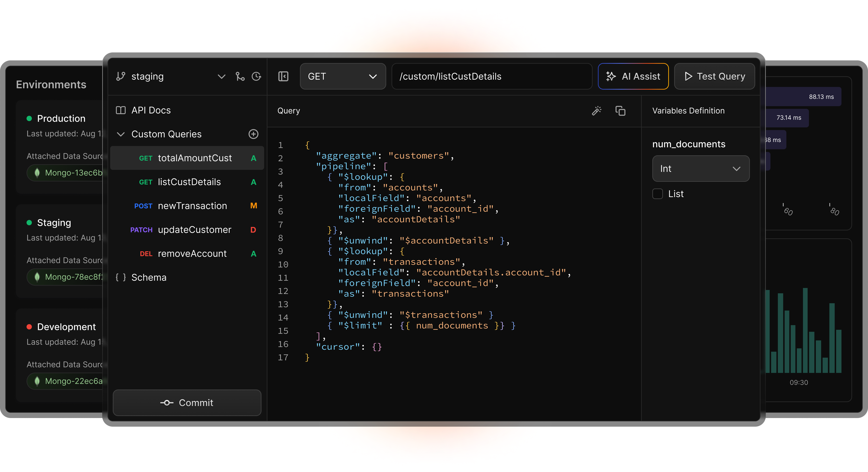Image resolution: width=868 pixels, height=472 pixels.
Task: Collapse the Custom Queries section chevron
Action: 121,134
